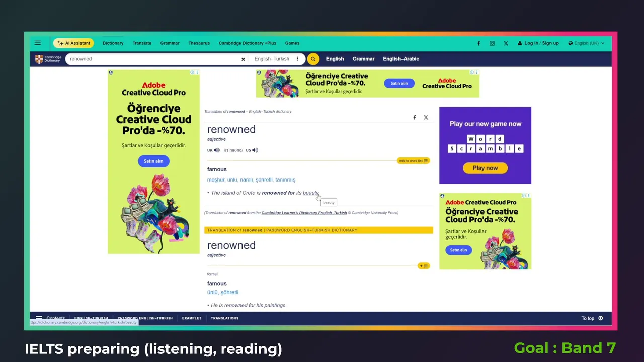Image resolution: width=644 pixels, height=362 pixels.
Task: Open ad info icon on left Adobe ad
Action: (x=192, y=72)
